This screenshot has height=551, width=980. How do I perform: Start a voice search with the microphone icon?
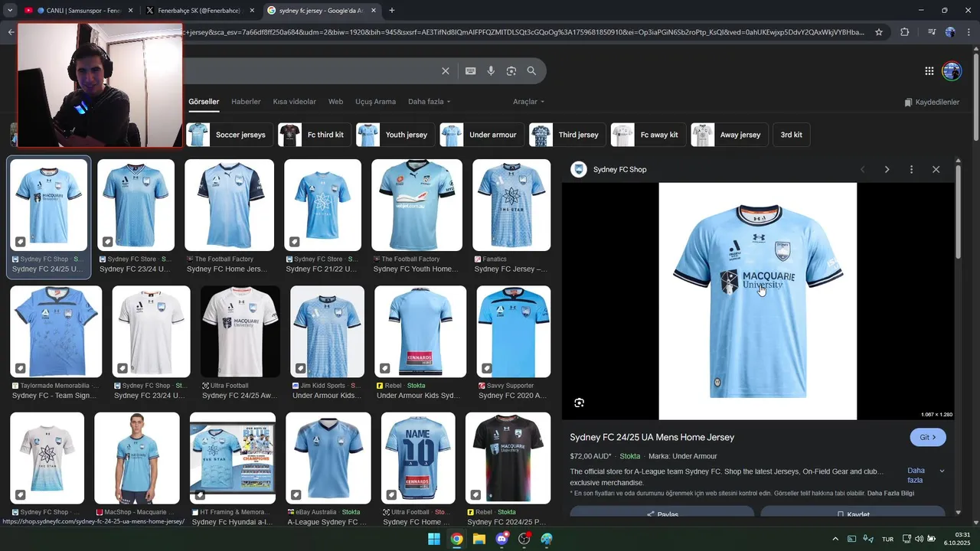(x=491, y=71)
